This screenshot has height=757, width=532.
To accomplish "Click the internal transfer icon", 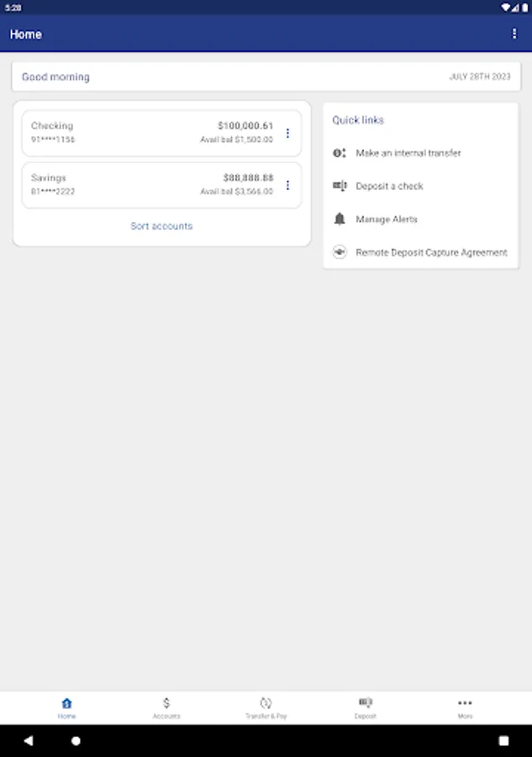I will point(340,153).
